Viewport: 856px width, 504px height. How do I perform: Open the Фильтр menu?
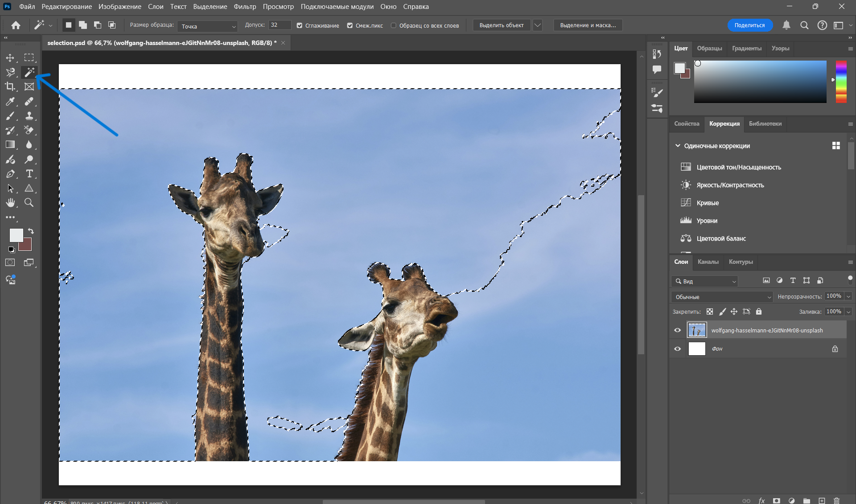coord(245,7)
